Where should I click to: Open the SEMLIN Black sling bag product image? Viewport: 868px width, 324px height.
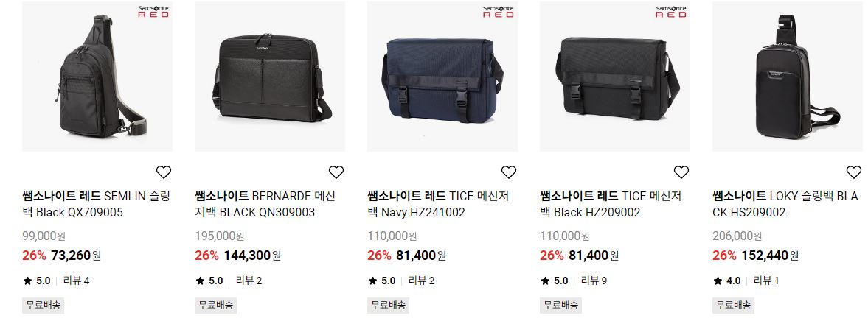pyautogui.click(x=97, y=77)
